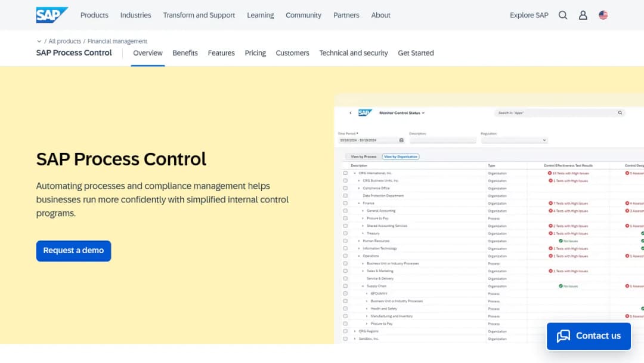The image size is (644, 363).
Task: Switch to the Pricing tab
Action: (255, 53)
